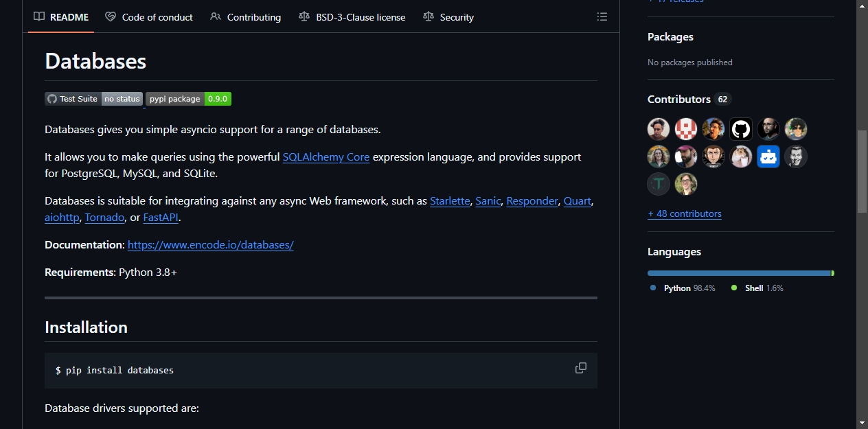The height and width of the screenshot is (429, 868).
Task: Click the "Databases" main heading
Action: pyautogui.click(x=95, y=61)
